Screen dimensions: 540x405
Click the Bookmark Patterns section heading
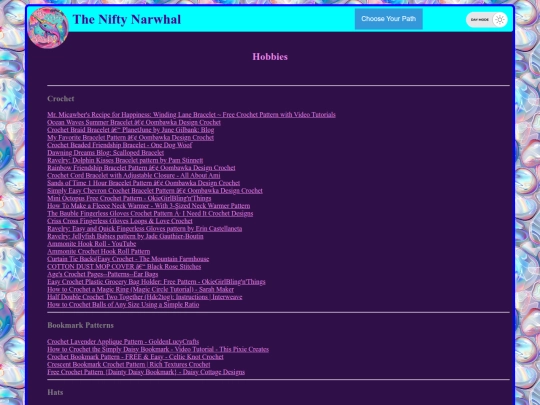coord(80,325)
